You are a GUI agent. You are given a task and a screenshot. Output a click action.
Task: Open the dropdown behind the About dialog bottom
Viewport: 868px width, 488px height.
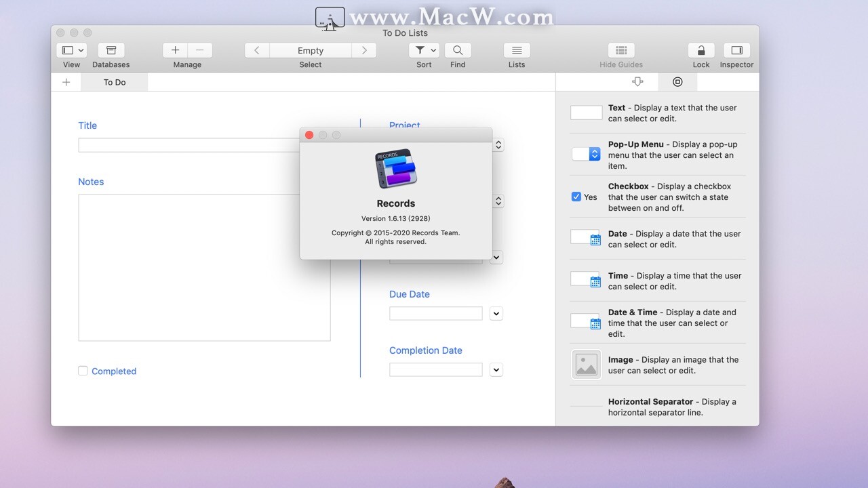pos(496,258)
